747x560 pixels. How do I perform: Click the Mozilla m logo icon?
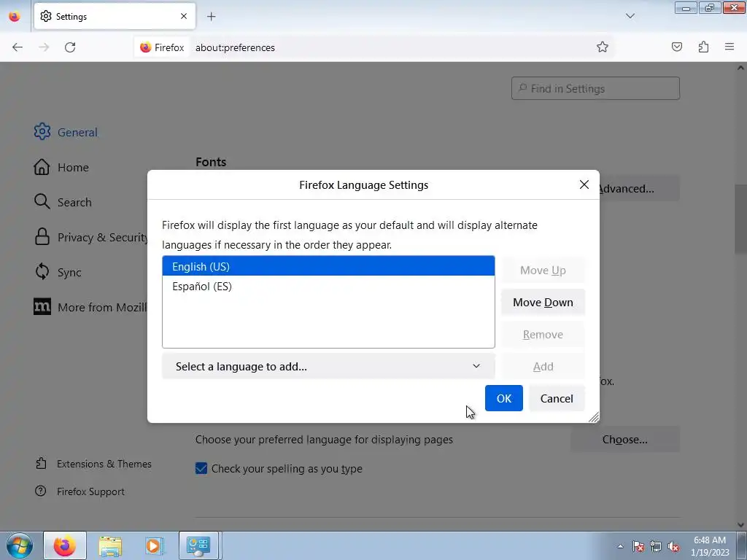point(42,307)
